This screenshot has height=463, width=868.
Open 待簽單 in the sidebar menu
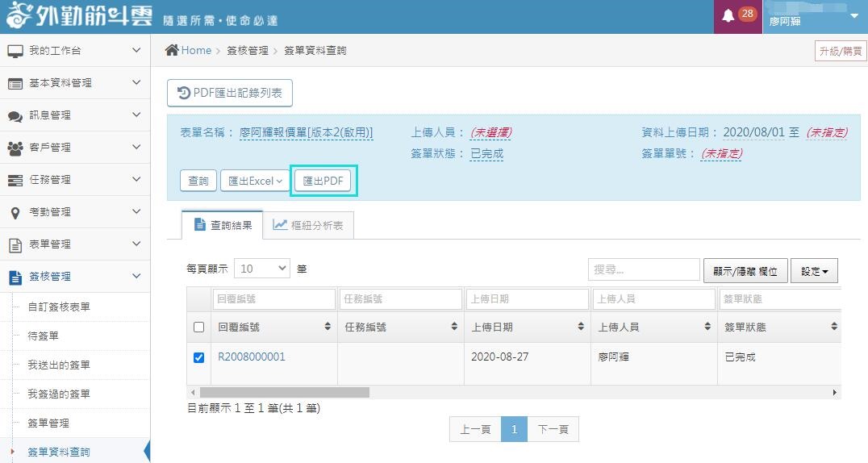44,336
